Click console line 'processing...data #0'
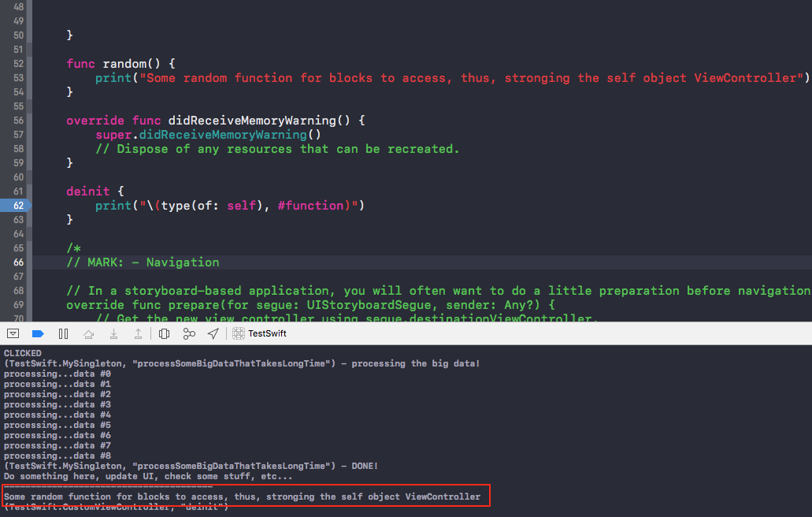The width and height of the screenshot is (812, 517). 57,374
